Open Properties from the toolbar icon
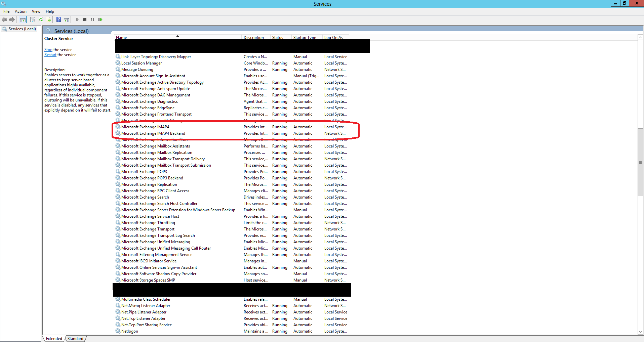644x342 pixels. click(33, 19)
